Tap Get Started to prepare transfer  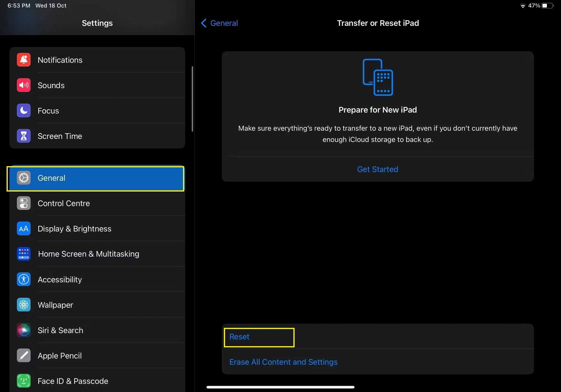[378, 169]
